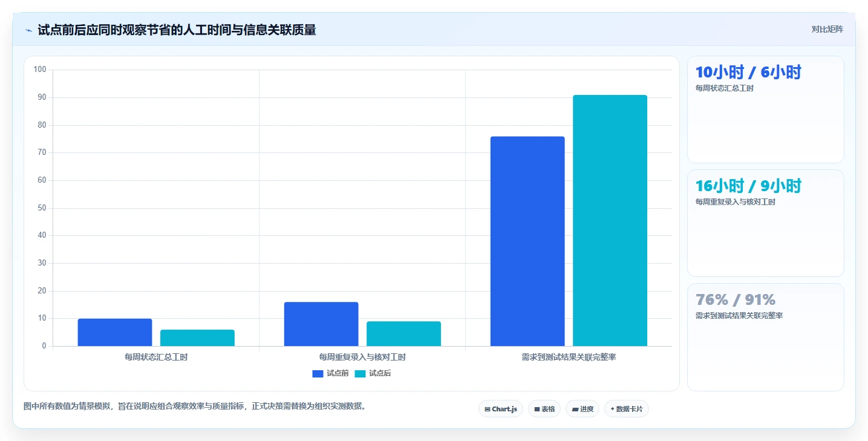868x441 pixels.
Task: Click the 试点前 bar for 每周重复录入与核对工时
Action: (321, 324)
